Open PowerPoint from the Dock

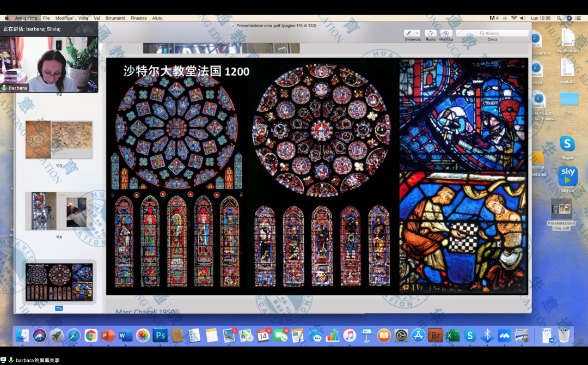tap(108, 336)
